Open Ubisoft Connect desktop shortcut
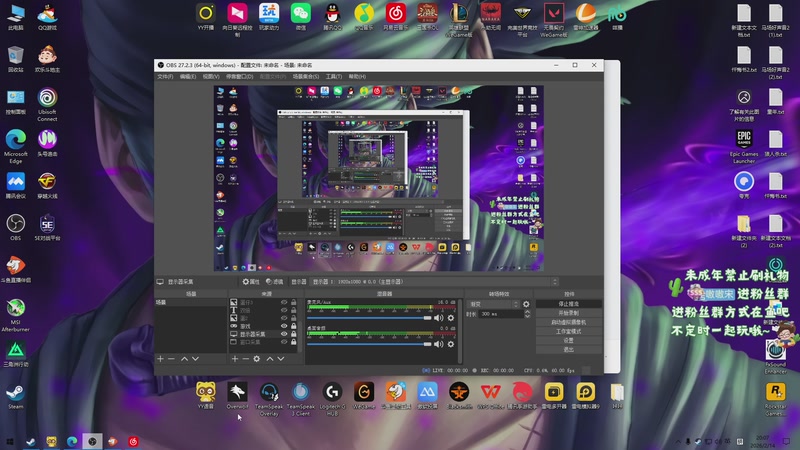 pyautogui.click(x=47, y=105)
